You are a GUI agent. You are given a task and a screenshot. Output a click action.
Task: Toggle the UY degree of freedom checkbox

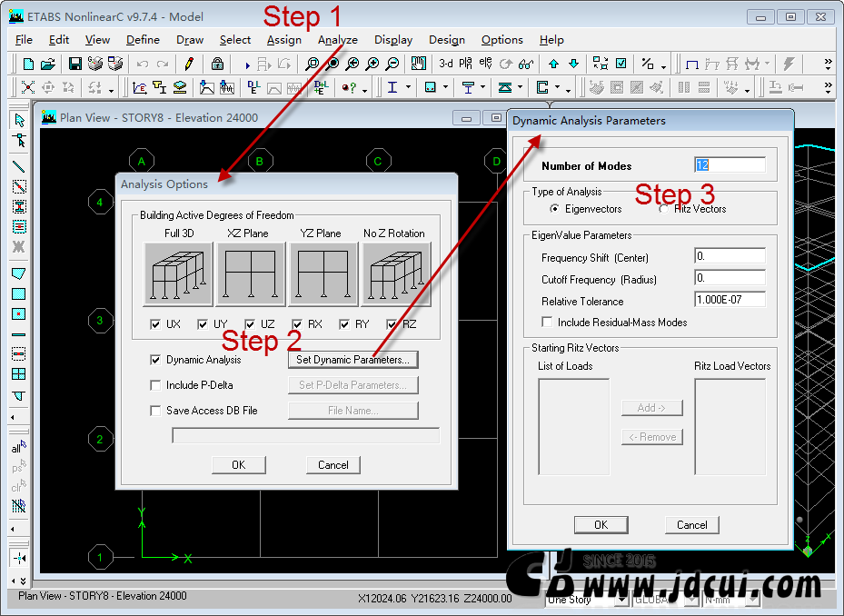click(203, 324)
